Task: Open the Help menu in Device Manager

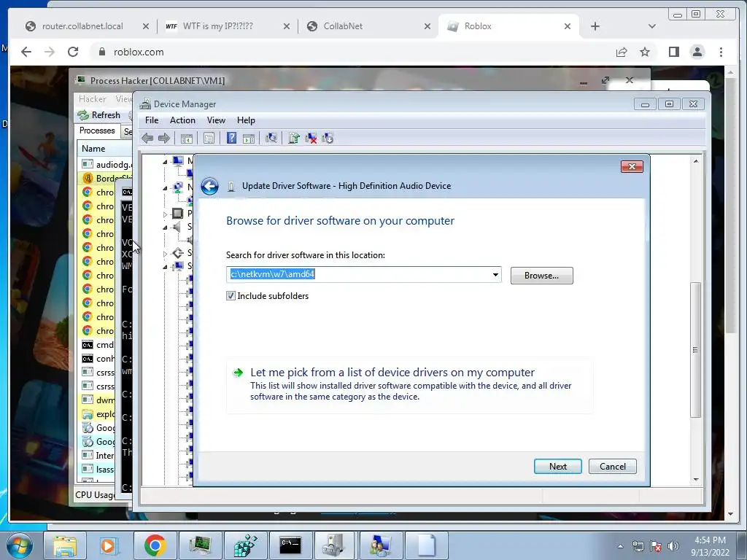Action: pyautogui.click(x=246, y=120)
